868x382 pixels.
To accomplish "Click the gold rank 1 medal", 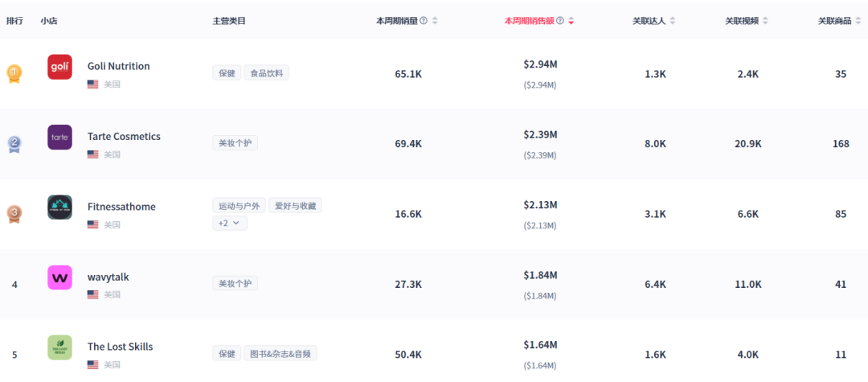I will coord(14,74).
